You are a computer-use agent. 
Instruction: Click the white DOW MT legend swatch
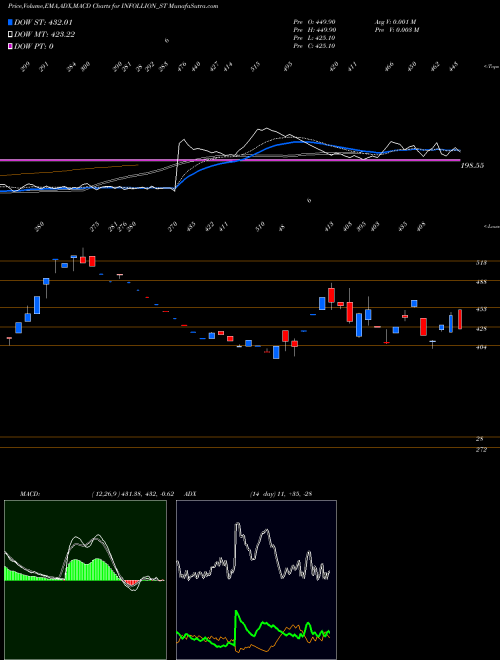11,35
